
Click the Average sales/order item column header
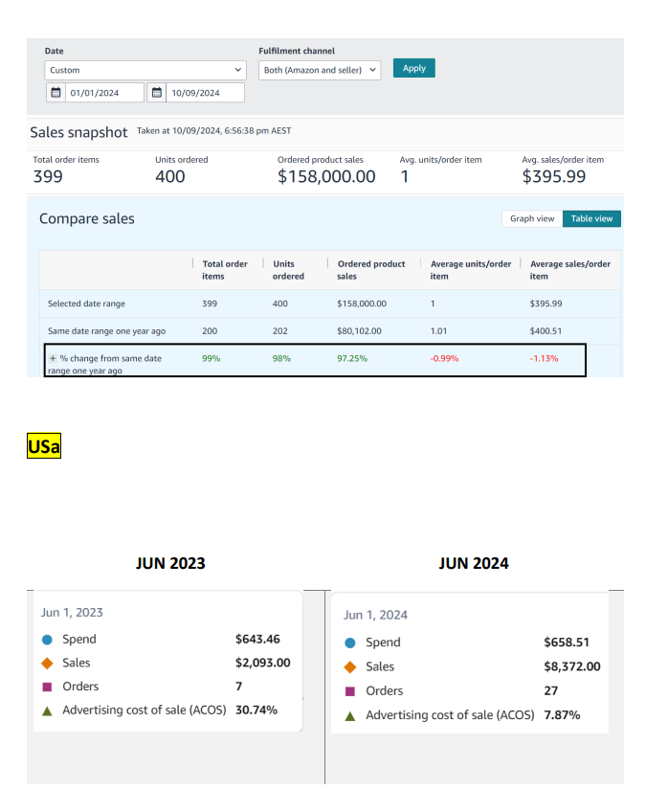click(x=569, y=270)
